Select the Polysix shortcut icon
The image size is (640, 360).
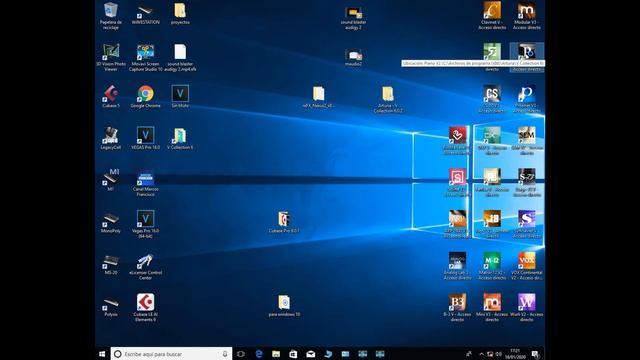pos(111,305)
